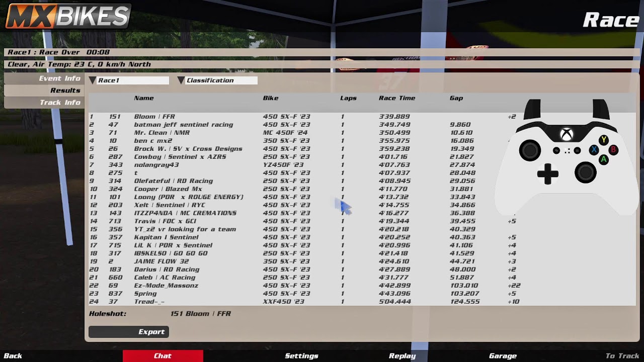Select rider Tread-_- in last place
The image size is (644, 362).
click(x=362, y=302)
